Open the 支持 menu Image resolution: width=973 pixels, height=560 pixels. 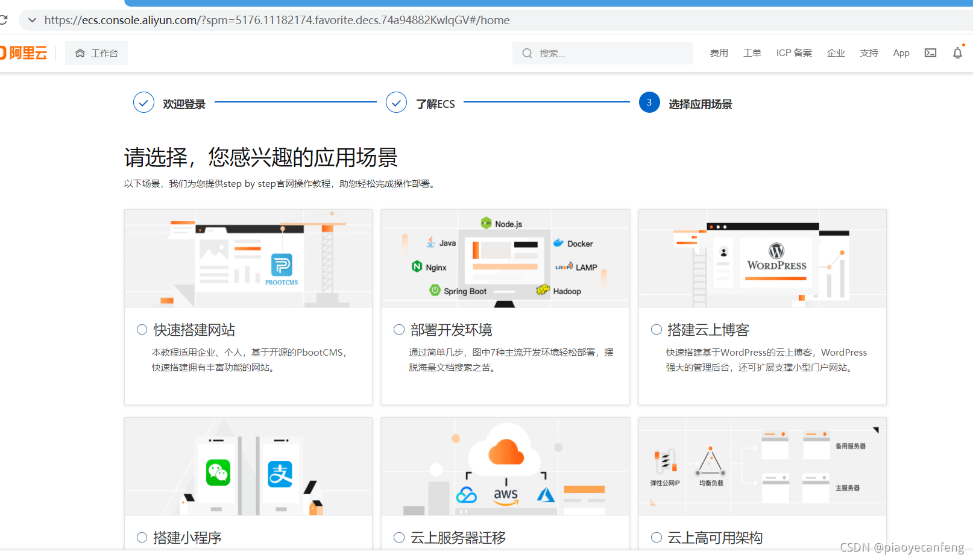click(x=869, y=53)
